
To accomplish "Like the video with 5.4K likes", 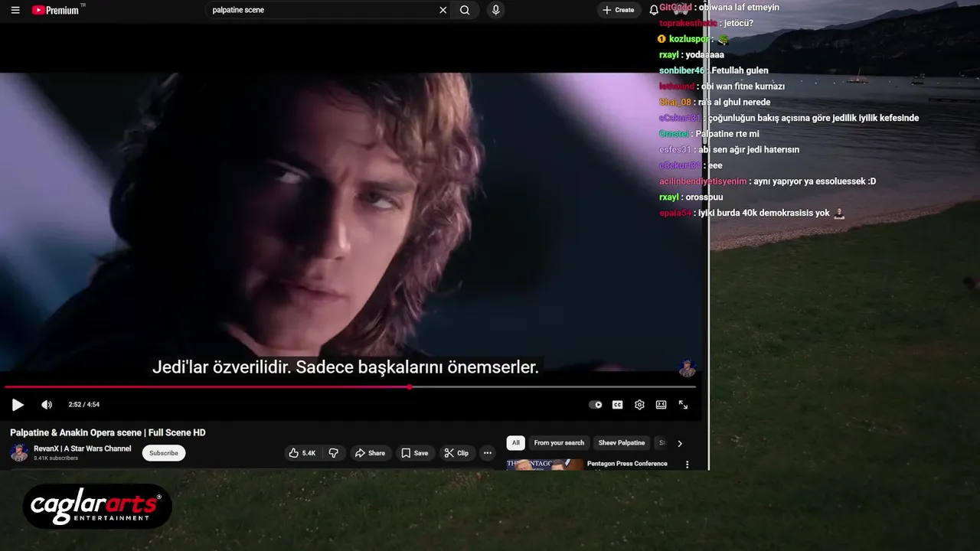I will 302,453.
